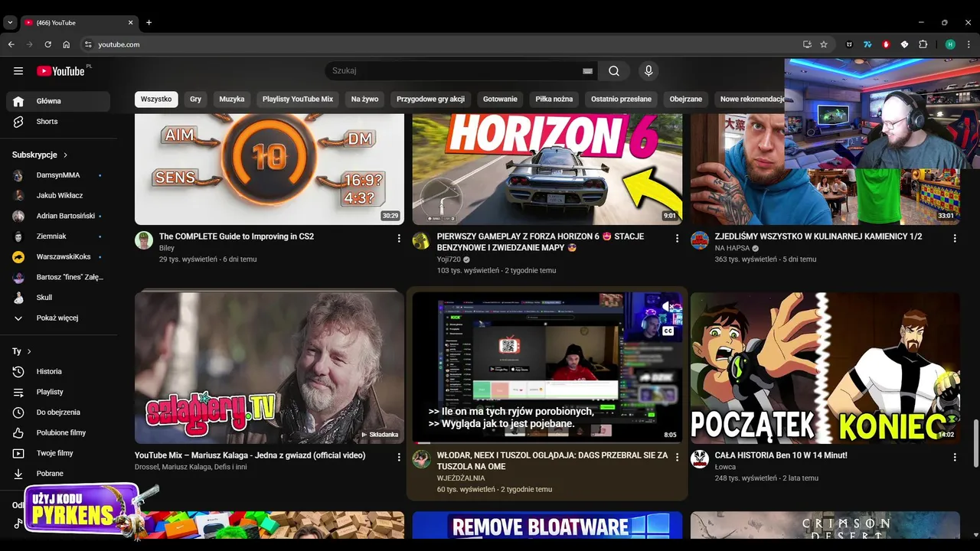Open NA HAPSA channel avatar
Viewport: 980px width, 551px height.
click(700, 240)
